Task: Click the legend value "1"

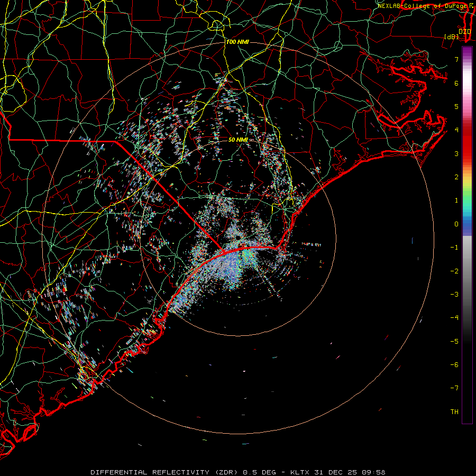Action: click(x=456, y=200)
